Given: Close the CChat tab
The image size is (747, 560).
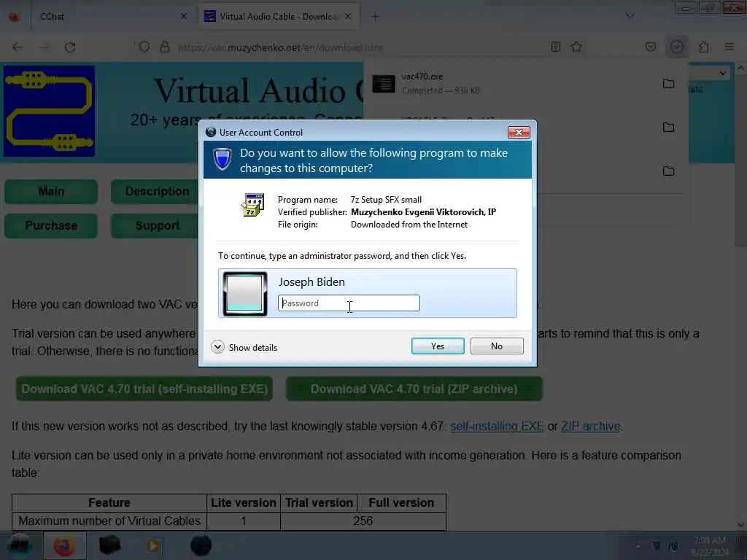Looking at the screenshot, I should [x=184, y=16].
